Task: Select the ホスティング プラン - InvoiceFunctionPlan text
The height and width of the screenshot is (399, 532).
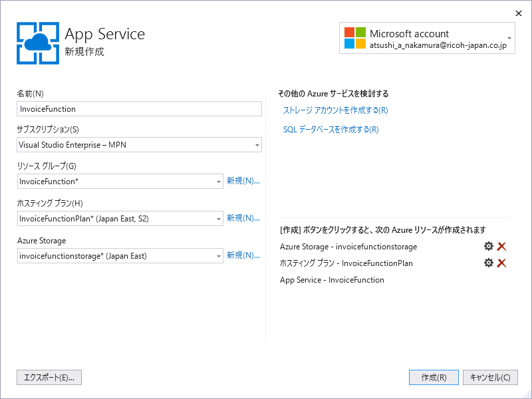Action: 346,263
